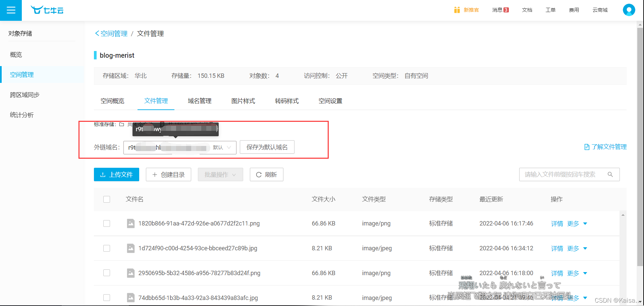Image resolution: width=644 pixels, height=306 pixels.
Task: Open the 空间管理 breadcrumb link
Action: click(x=113, y=33)
